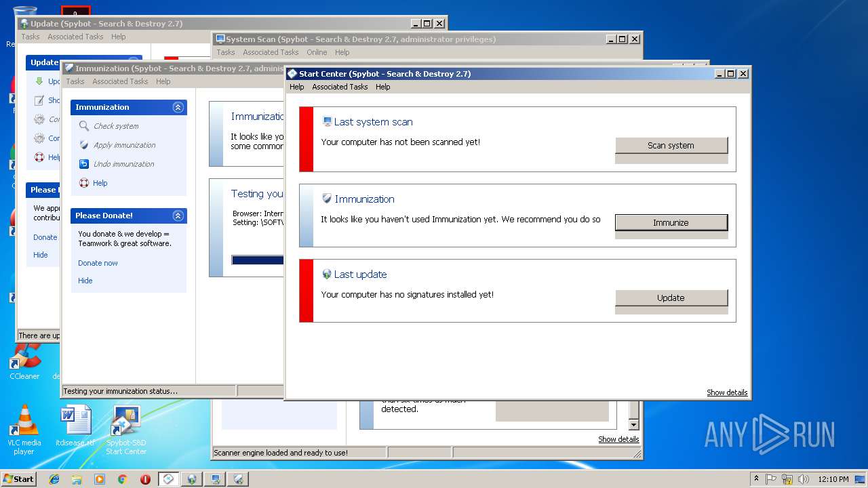
Task: Click the Update button in Start Center
Action: 671,298
